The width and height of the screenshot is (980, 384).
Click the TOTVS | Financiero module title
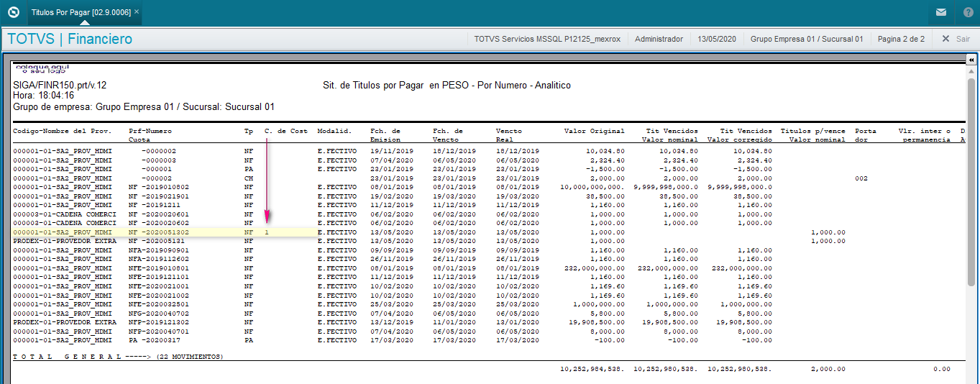click(x=70, y=39)
